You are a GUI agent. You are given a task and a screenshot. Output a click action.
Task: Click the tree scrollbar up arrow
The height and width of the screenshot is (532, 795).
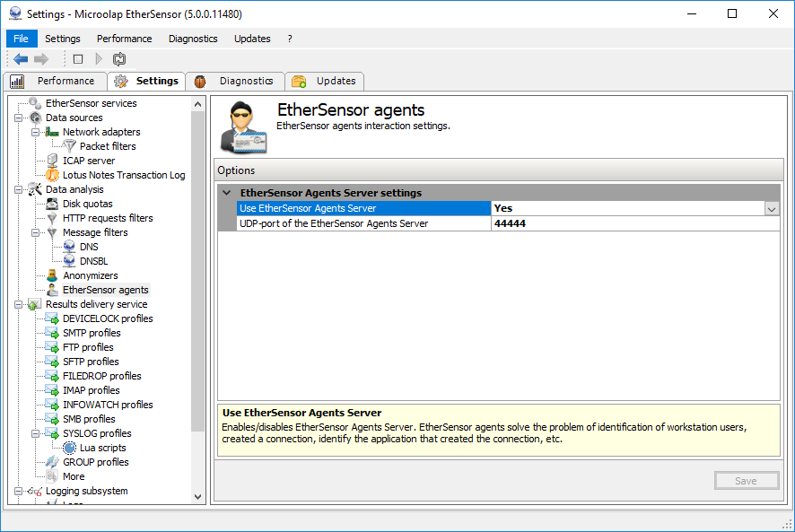coord(197,104)
